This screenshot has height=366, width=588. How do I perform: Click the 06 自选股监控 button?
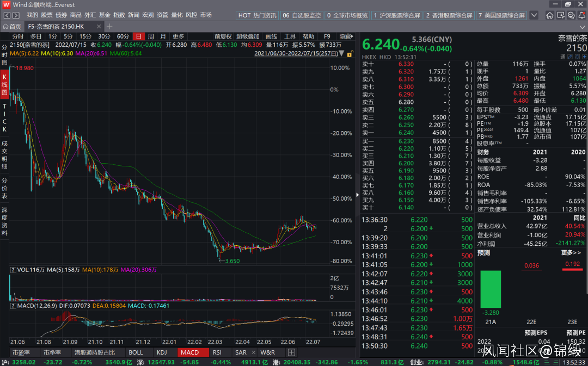(x=302, y=15)
